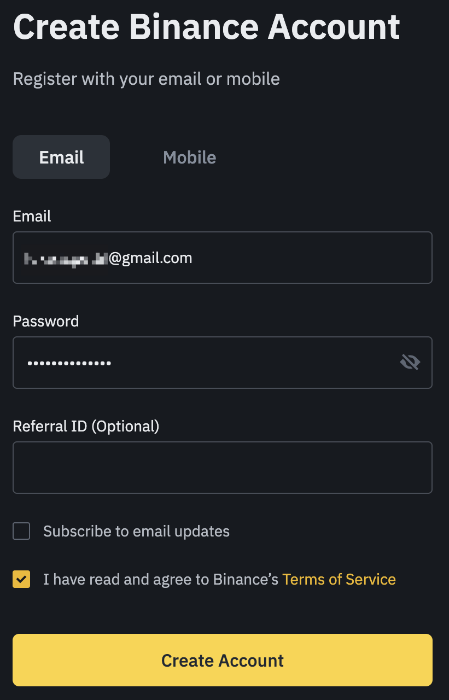Open the Terms of Service link
The image size is (449, 700).
pyautogui.click(x=339, y=579)
